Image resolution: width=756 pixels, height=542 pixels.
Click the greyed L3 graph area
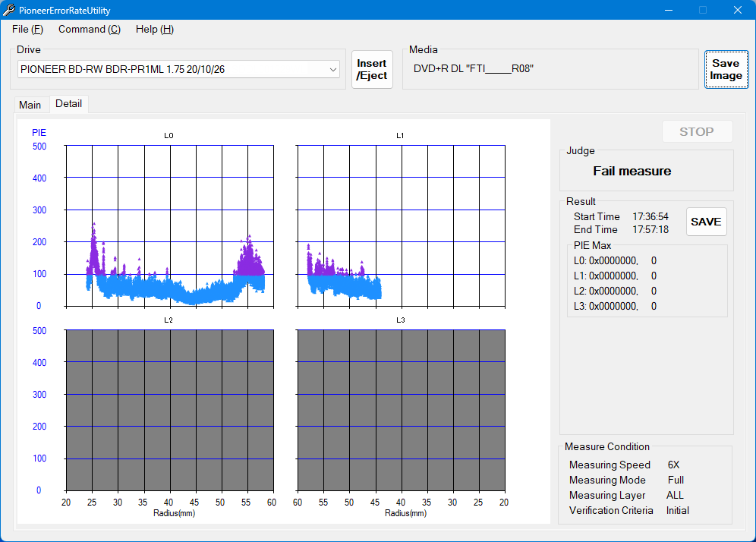click(401, 411)
